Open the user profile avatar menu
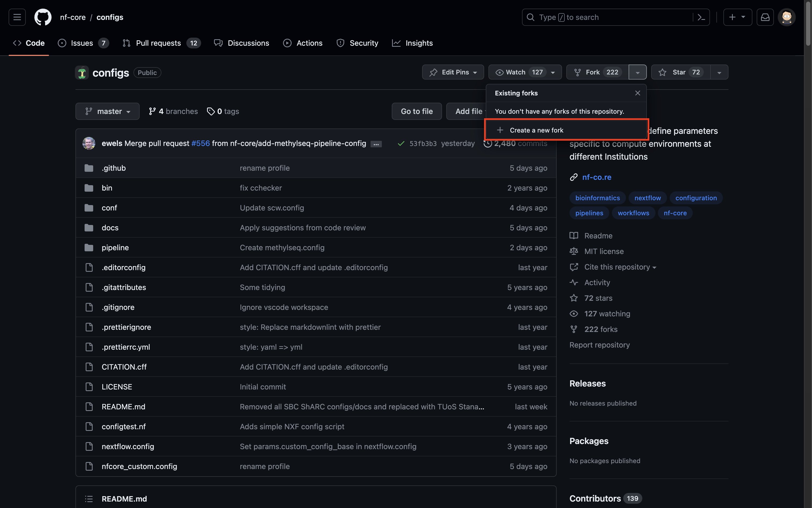The width and height of the screenshot is (812, 508). 786,17
